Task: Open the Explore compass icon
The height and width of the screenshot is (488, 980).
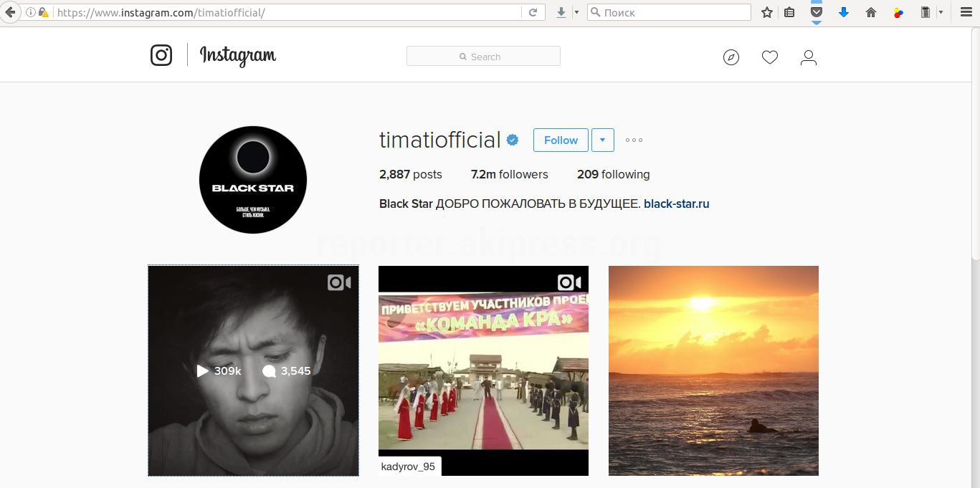Action: click(731, 57)
